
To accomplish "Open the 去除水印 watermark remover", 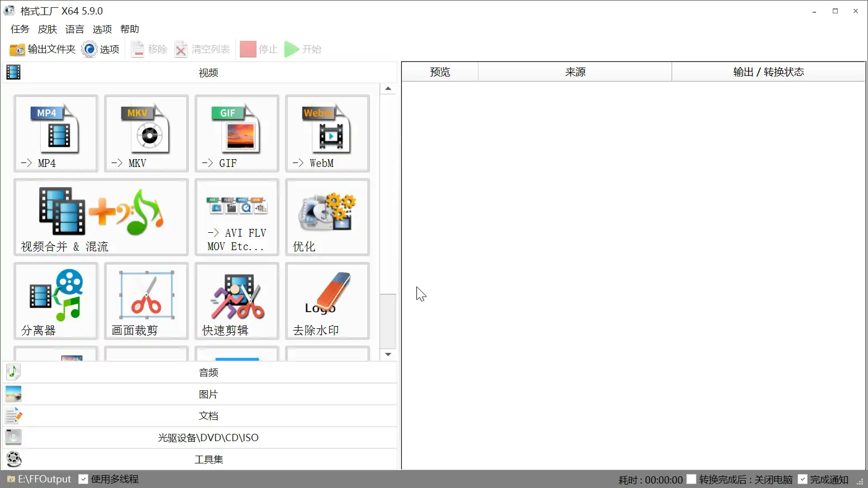I will point(328,301).
